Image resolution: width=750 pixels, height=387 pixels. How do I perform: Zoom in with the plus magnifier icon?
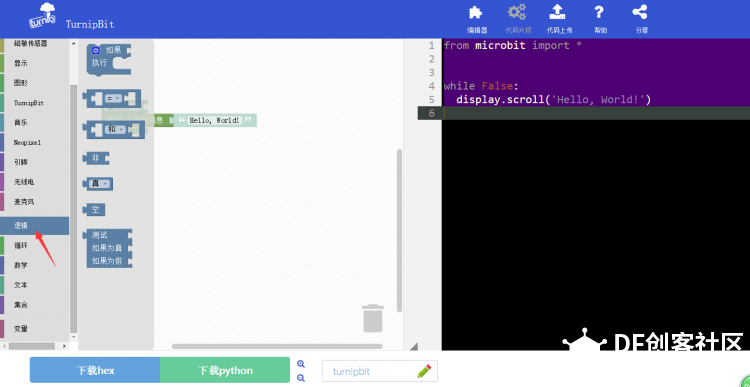point(301,364)
